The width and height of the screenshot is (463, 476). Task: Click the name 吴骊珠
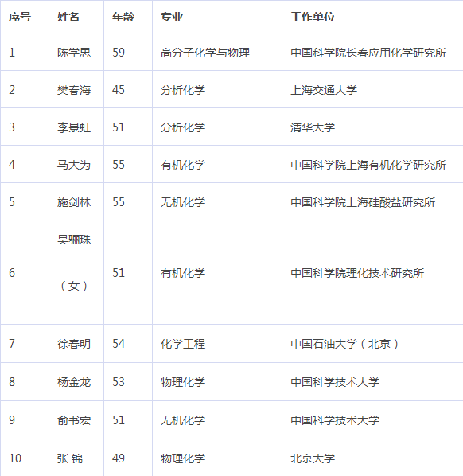click(74, 240)
